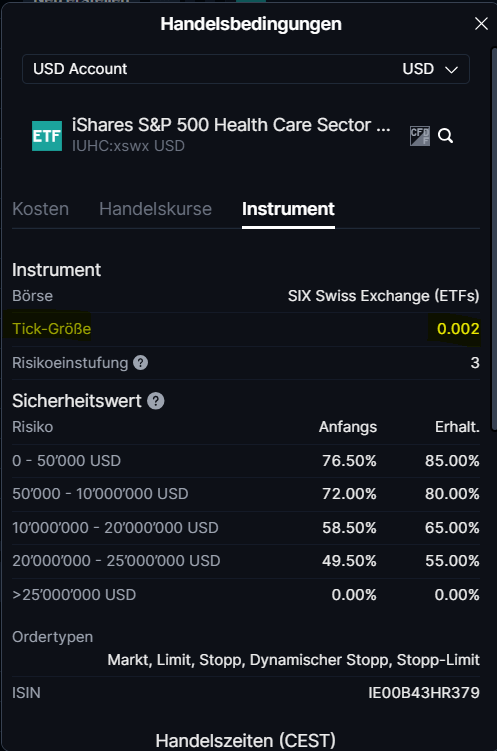Expand the USD currency chevron
Screen dimensions: 497x751
(451, 70)
